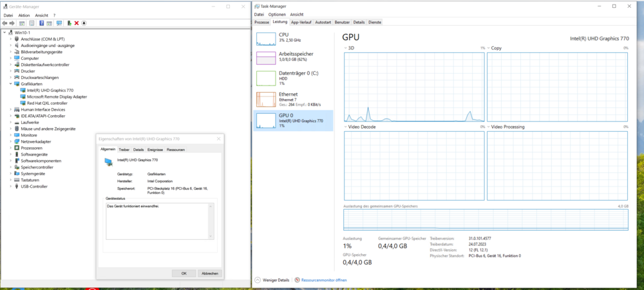The image size is (644, 290).
Task: Click the Mäuse und andere Zeigegeräte mouse icon
Action: [x=17, y=129]
